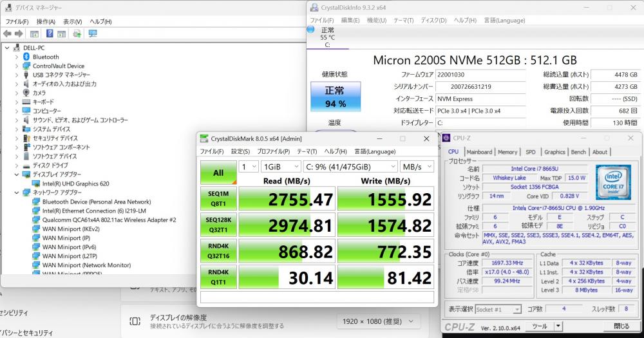Open the Graphics tab in CPU-Z

tap(554, 152)
